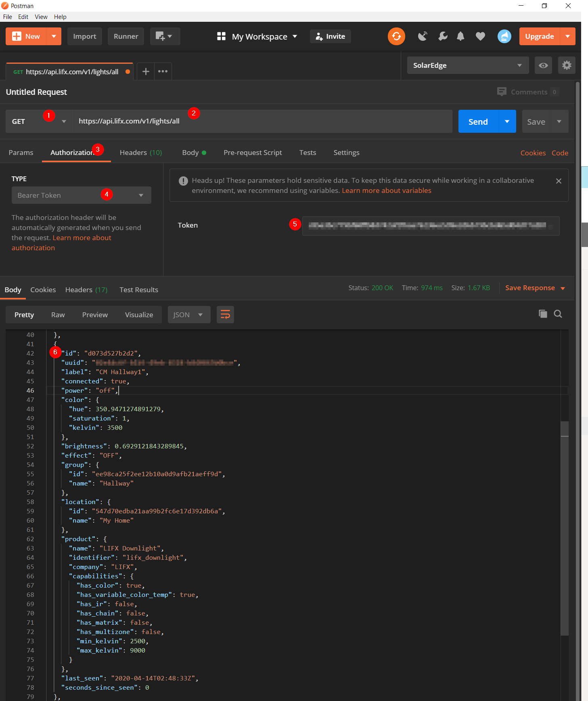Open the View menu
Image resolution: width=588 pixels, height=701 pixels.
[x=41, y=17]
